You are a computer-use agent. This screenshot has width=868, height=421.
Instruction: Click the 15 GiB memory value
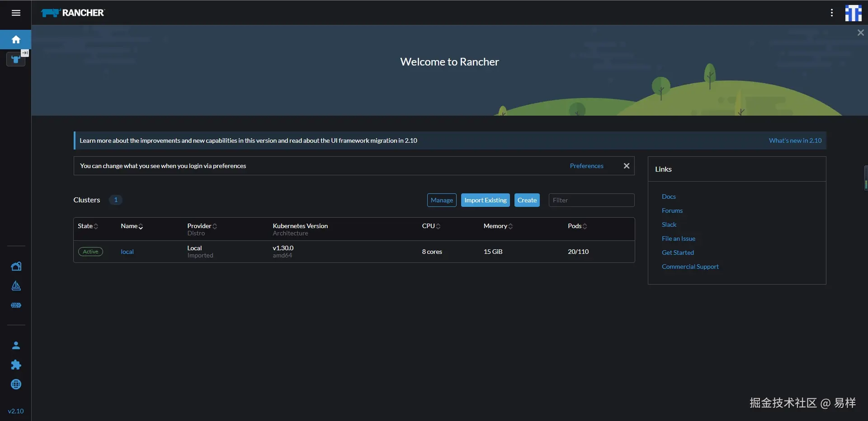(493, 252)
